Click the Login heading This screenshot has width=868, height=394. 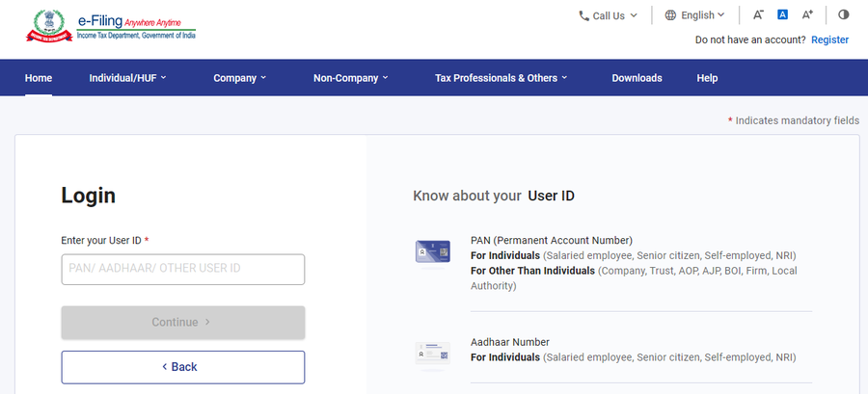88,196
